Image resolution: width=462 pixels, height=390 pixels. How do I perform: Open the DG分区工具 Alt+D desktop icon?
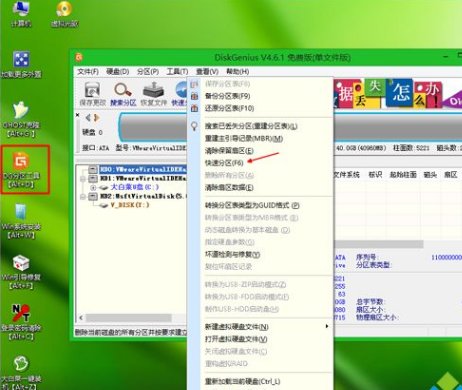[x=21, y=170]
